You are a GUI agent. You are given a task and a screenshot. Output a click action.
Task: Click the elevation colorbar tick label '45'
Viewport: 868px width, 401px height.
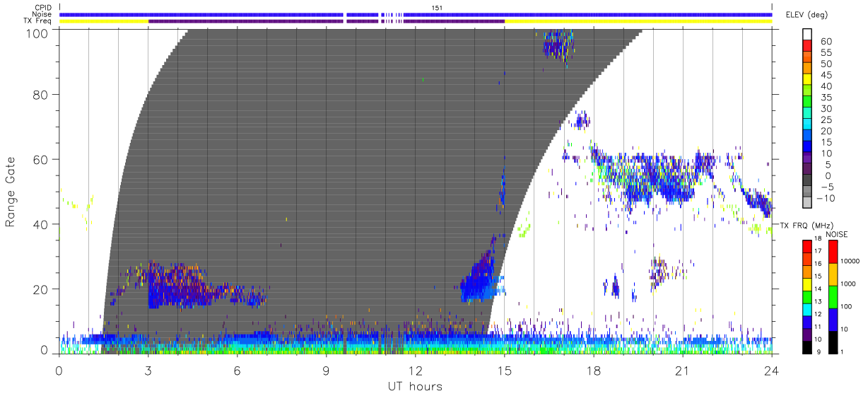(x=826, y=75)
